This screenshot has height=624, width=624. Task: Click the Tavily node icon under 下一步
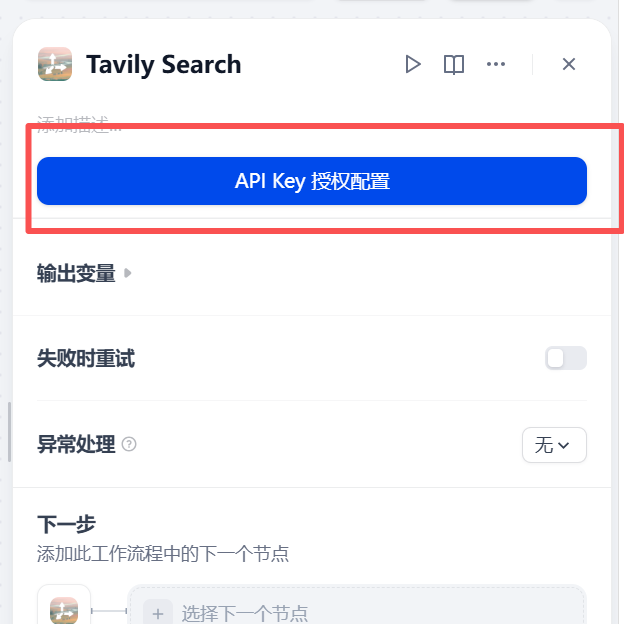[64, 610]
